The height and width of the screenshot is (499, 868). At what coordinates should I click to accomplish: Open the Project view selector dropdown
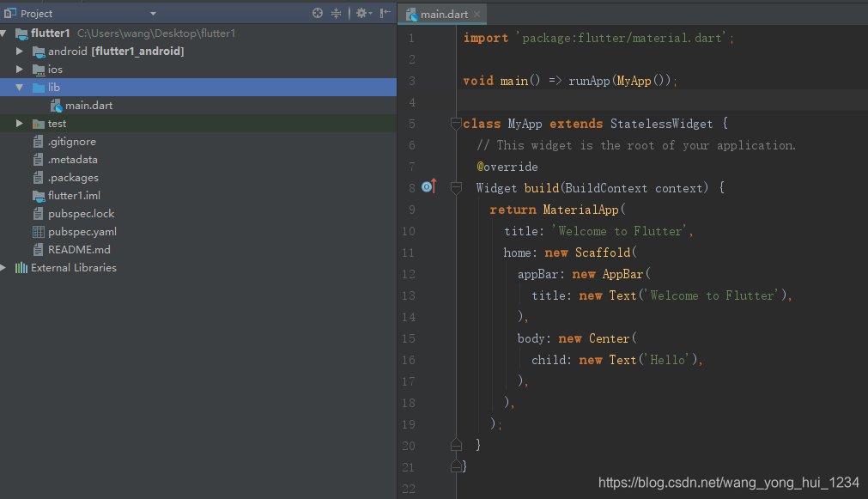click(x=153, y=13)
